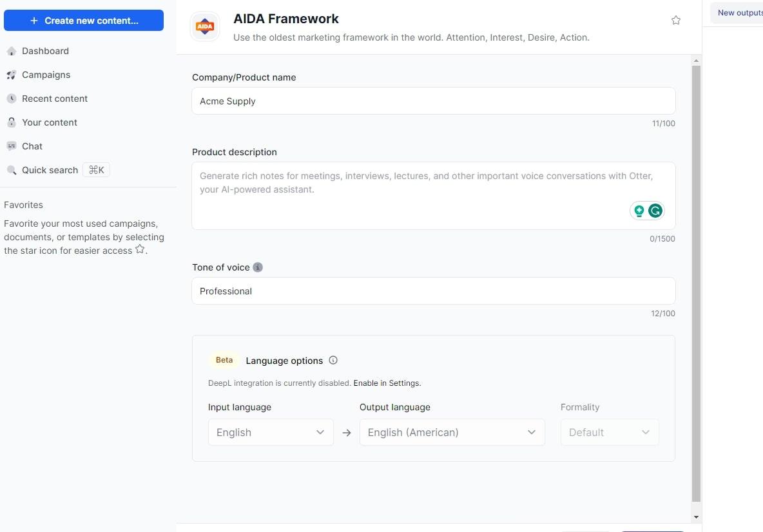Click the Tone of voice info icon
Image resolution: width=763 pixels, height=532 pixels.
[x=258, y=267]
